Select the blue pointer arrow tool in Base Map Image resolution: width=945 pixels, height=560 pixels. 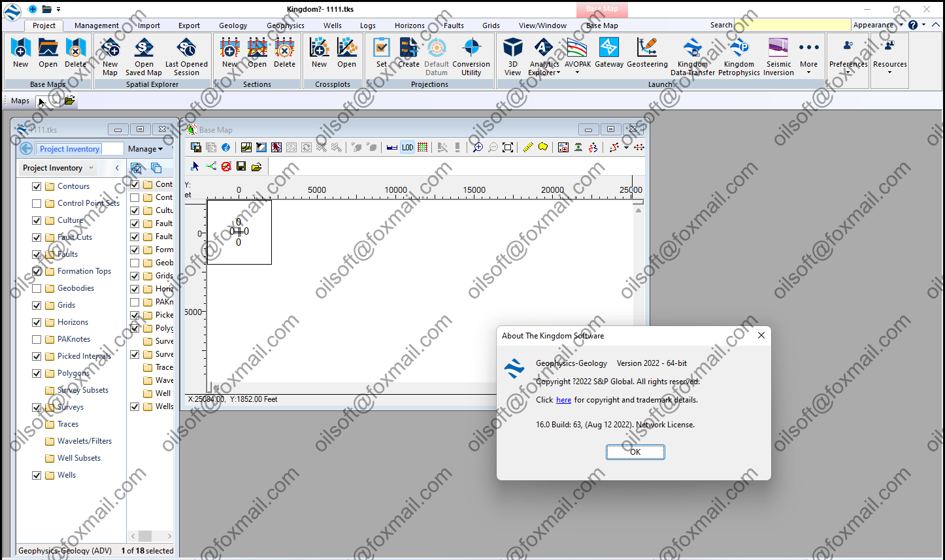(x=195, y=167)
